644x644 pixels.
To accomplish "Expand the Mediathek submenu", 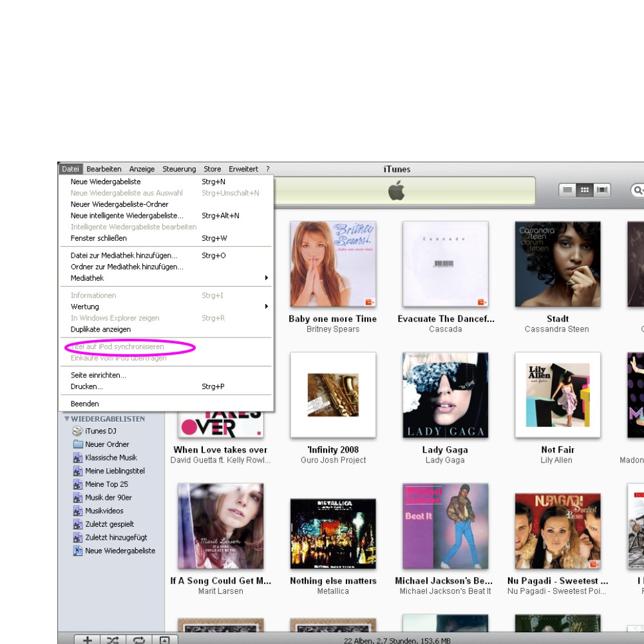I will 166,278.
